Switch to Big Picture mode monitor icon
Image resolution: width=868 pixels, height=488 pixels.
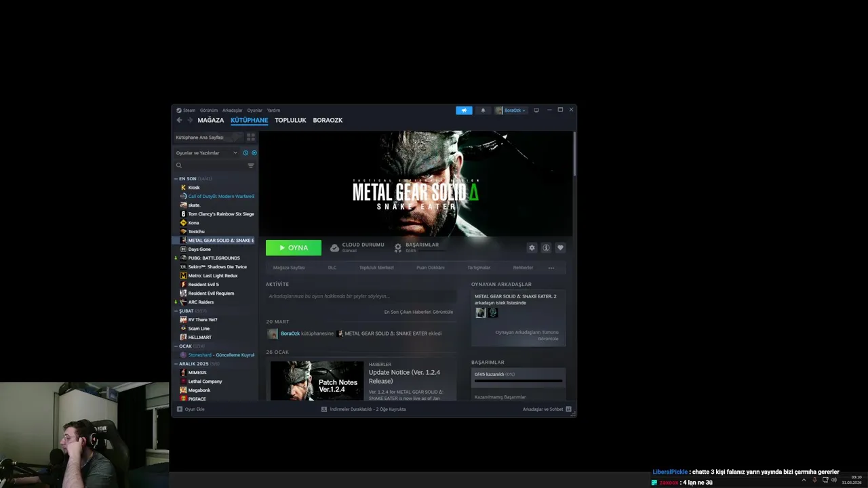[536, 110]
